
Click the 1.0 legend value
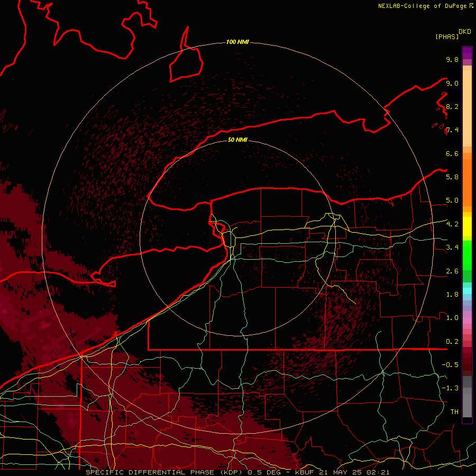[452, 318]
